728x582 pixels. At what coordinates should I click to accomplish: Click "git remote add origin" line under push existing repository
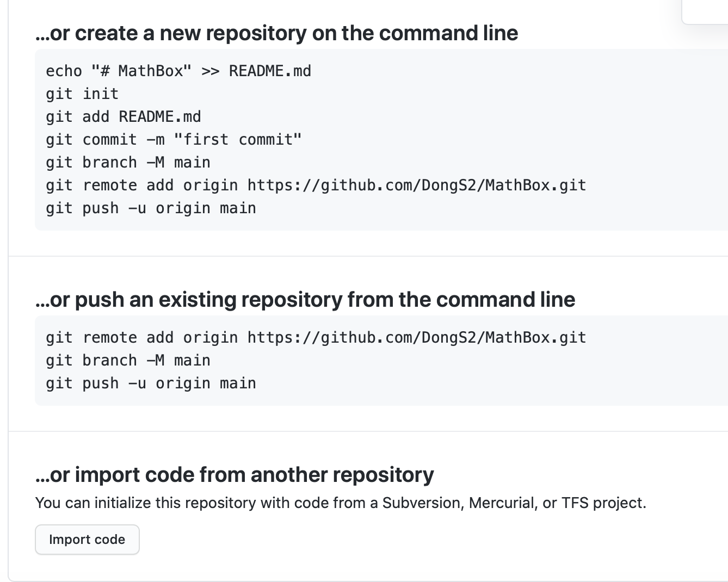pyautogui.click(x=316, y=338)
